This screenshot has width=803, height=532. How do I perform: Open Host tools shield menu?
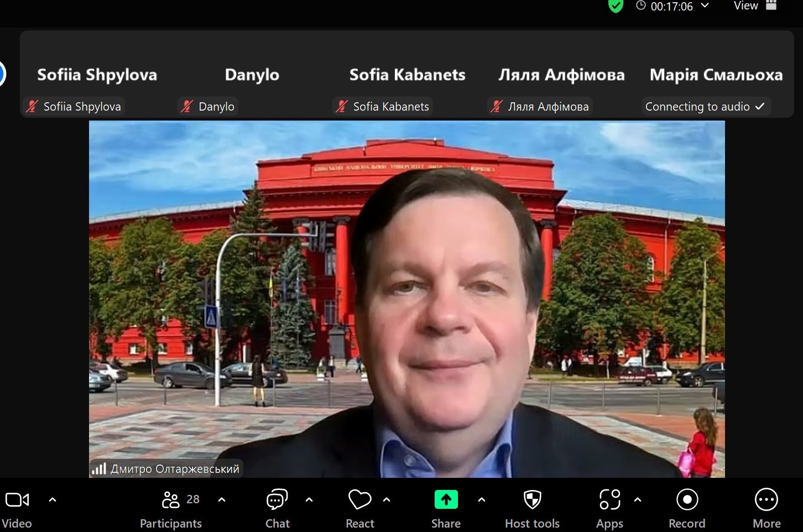[x=532, y=508]
